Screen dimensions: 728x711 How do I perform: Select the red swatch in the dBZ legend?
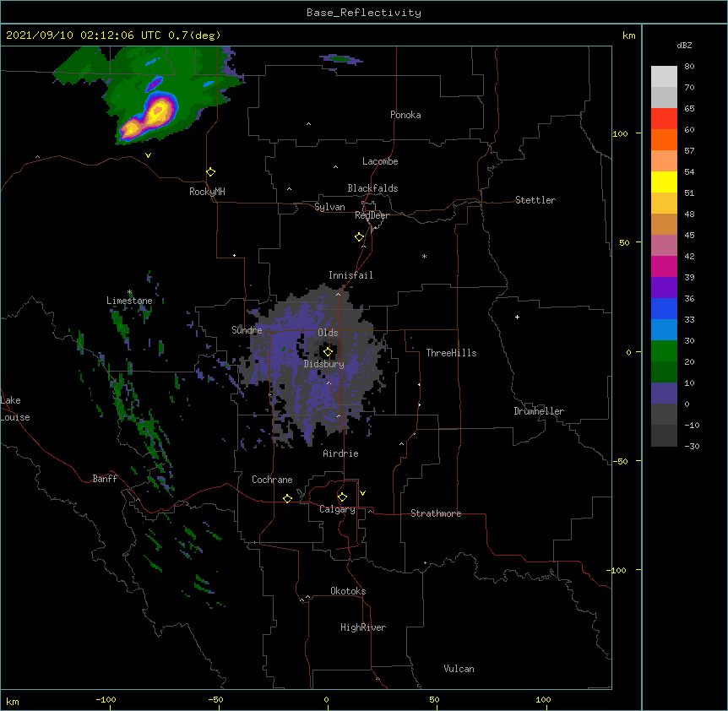[664, 119]
